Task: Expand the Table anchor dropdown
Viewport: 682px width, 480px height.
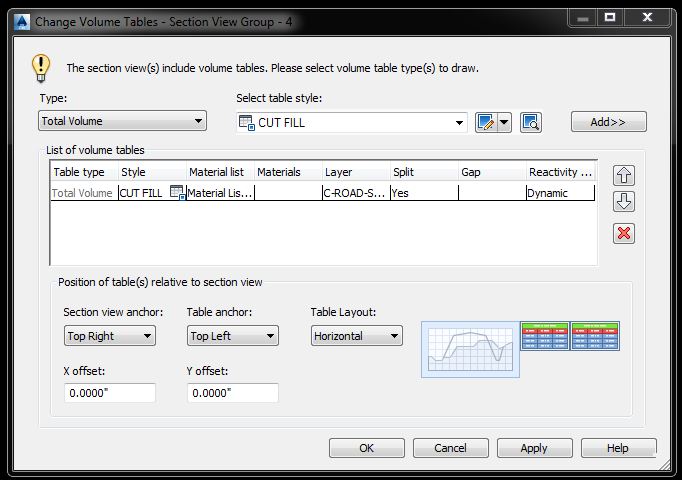Action: [233, 336]
